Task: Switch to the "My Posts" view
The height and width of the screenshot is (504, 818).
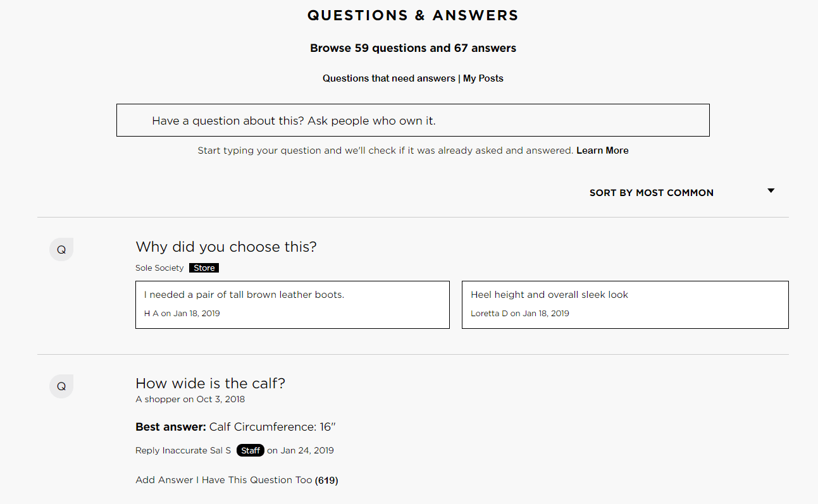Action: (x=483, y=78)
